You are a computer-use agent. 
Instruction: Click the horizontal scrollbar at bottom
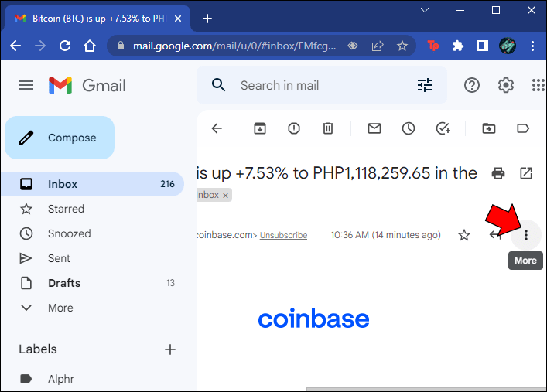click(x=426, y=389)
